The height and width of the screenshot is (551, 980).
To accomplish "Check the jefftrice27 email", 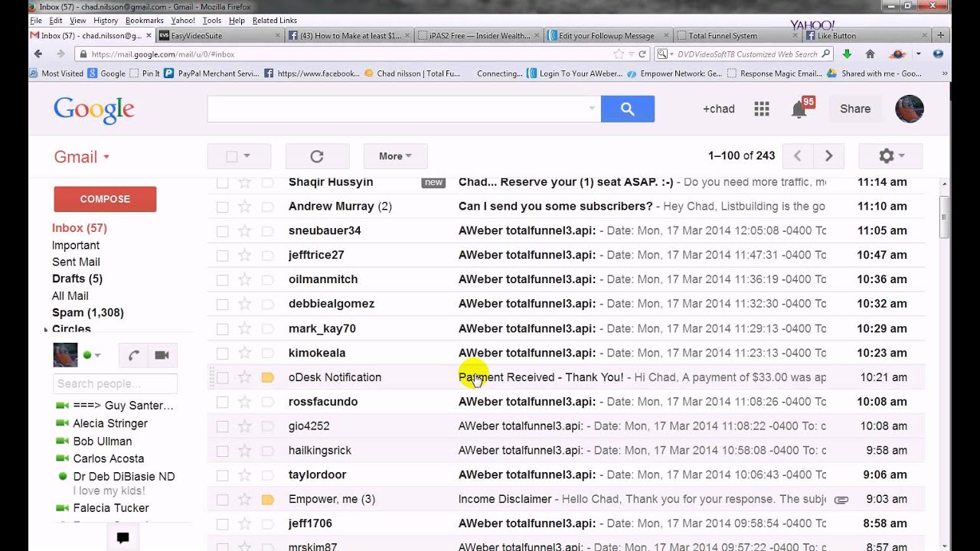I will point(222,256).
